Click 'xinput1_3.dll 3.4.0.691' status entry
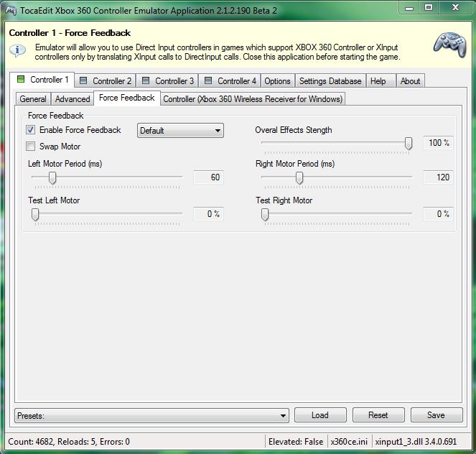 pyautogui.click(x=416, y=442)
